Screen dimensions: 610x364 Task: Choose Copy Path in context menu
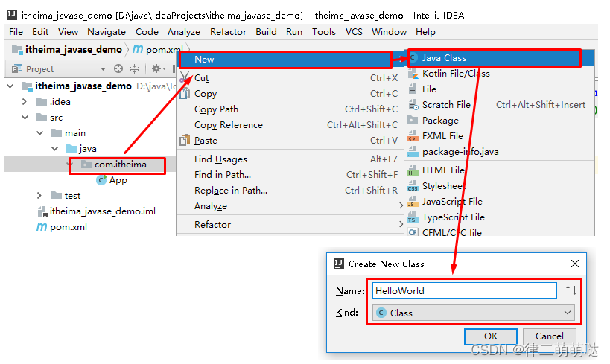[x=290, y=109]
